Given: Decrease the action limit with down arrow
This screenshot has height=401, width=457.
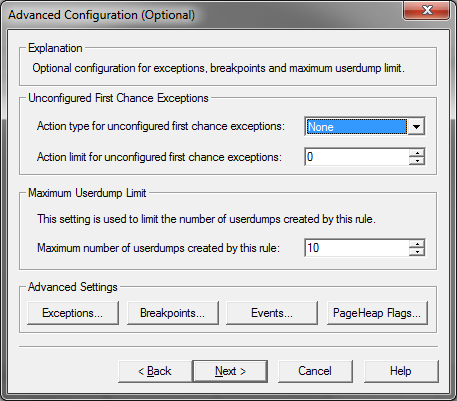Looking at the screenshot, I should [x=417, y=161].
